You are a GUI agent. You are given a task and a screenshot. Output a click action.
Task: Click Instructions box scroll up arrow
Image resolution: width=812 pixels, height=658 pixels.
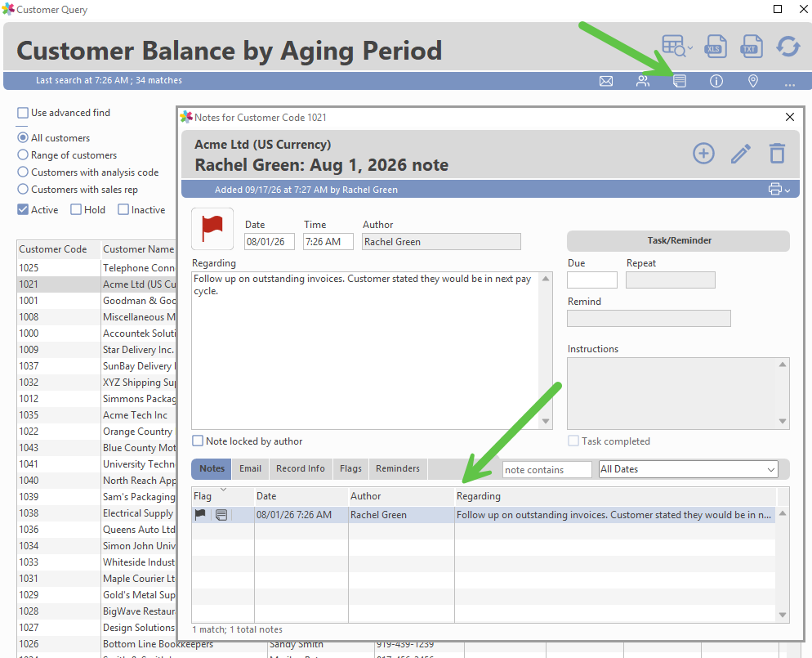[x=783, y=365]
